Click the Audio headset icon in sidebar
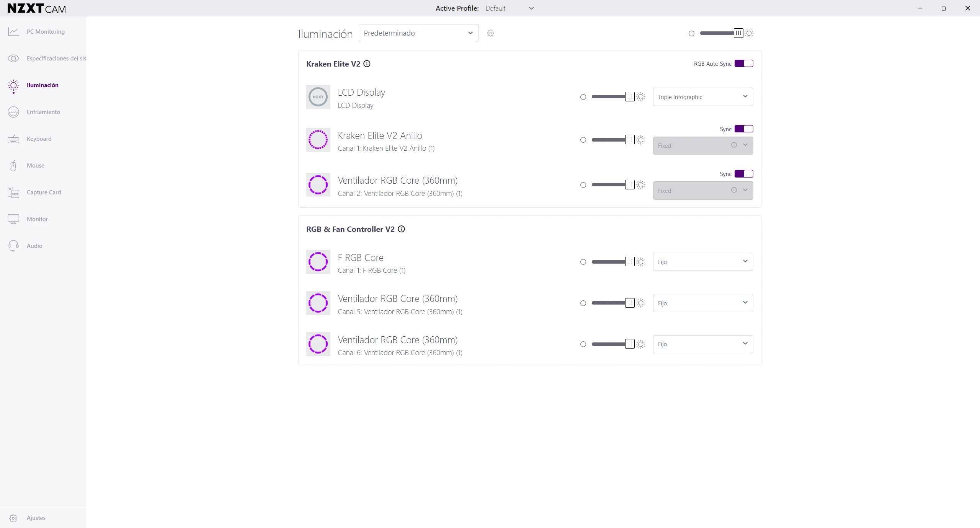This screenshot has height=528, width=980. pos(13,246)
